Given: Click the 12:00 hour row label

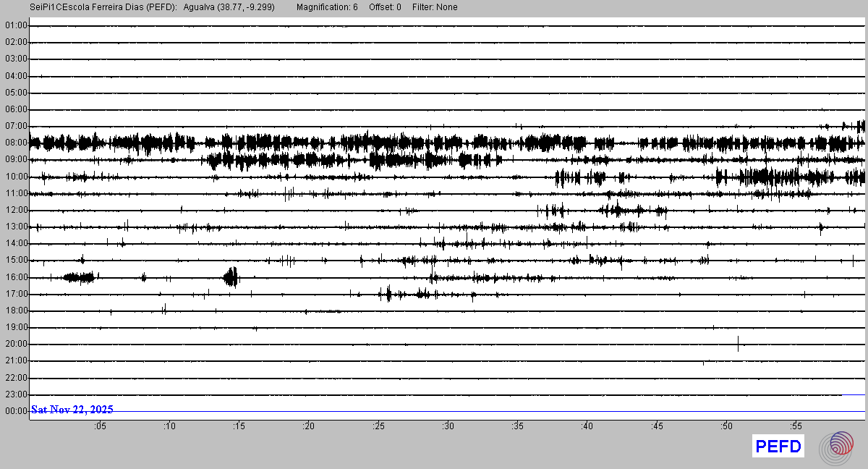Looking at the screenshot, I should [x=16, y=210].
